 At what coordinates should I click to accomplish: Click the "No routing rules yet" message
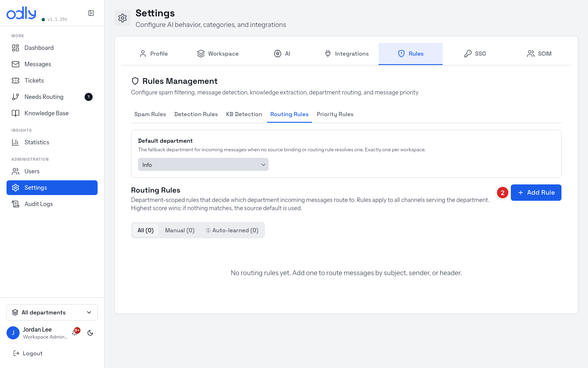[346, 273]
